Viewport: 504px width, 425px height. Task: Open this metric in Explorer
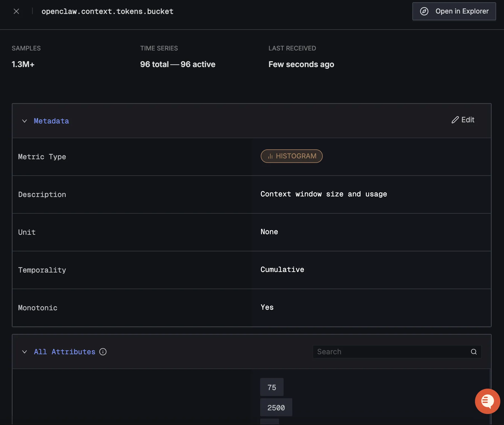[454, 11]
